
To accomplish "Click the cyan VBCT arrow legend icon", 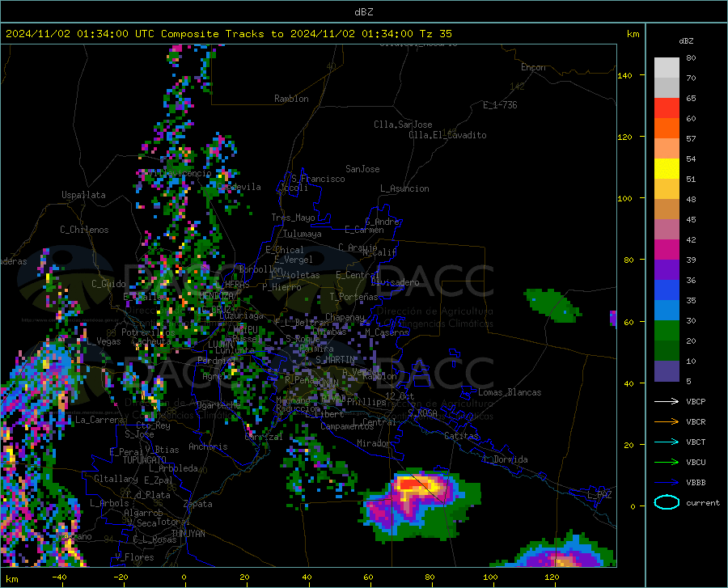I will coord(667,442).
